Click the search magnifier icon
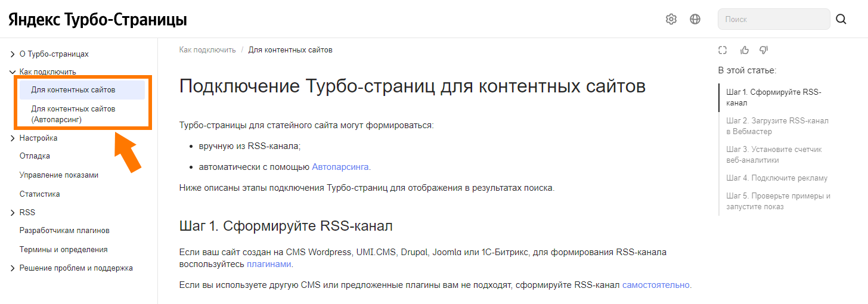Image resolution: width=868 pixels, height=304 pixels. [x=841, y=19]
